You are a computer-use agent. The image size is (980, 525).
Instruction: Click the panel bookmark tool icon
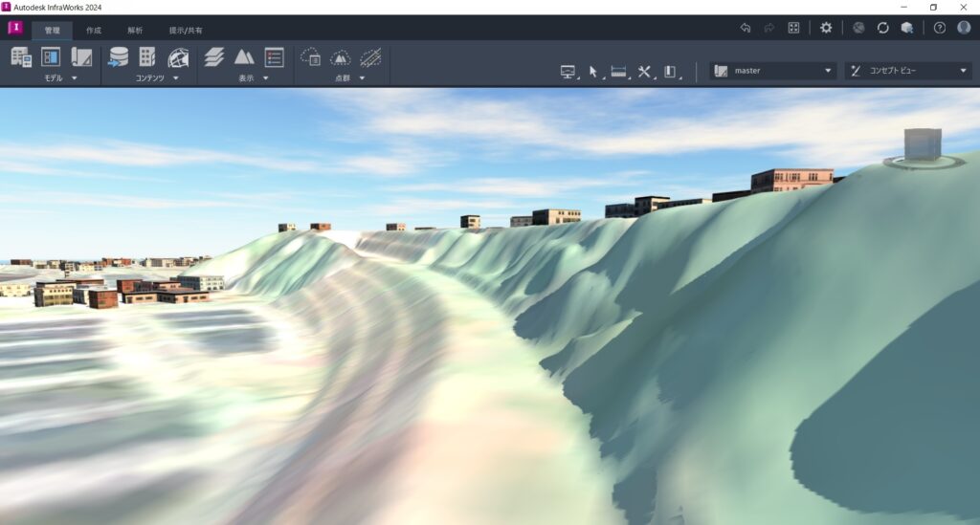pyautogui.click(x=670, y=72)
